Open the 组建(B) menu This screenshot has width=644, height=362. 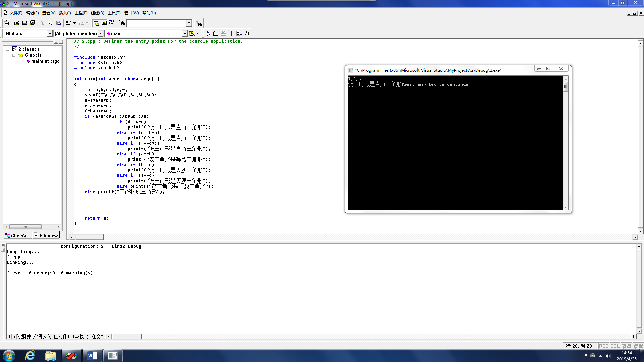click(97, 13)
